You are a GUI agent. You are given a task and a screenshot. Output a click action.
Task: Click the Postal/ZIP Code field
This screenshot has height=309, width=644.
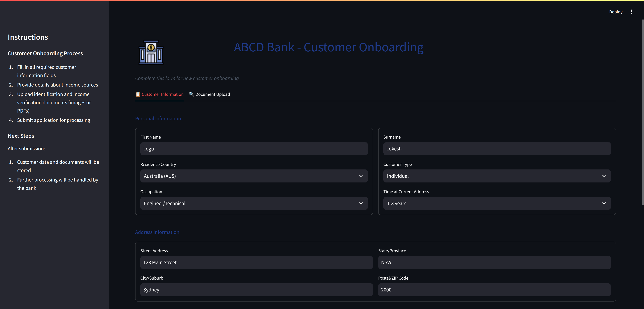click(x=494, y=289)
